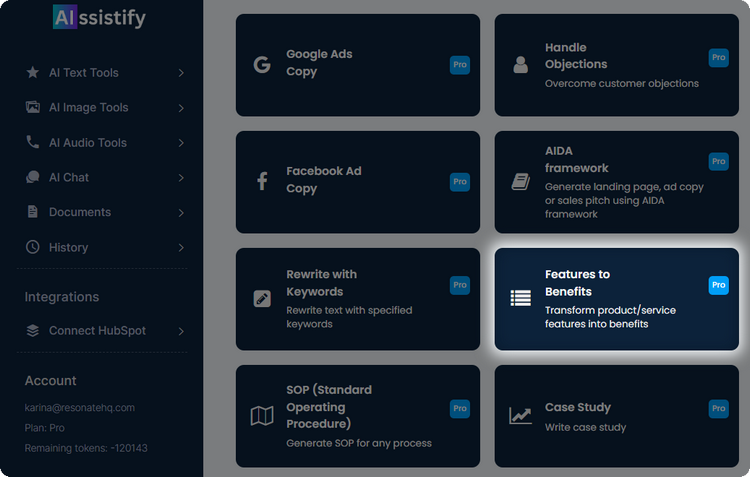Click the Connect HubSpot link
The width and height of the screenshot is (750, 477).
[x=98, y=331]
